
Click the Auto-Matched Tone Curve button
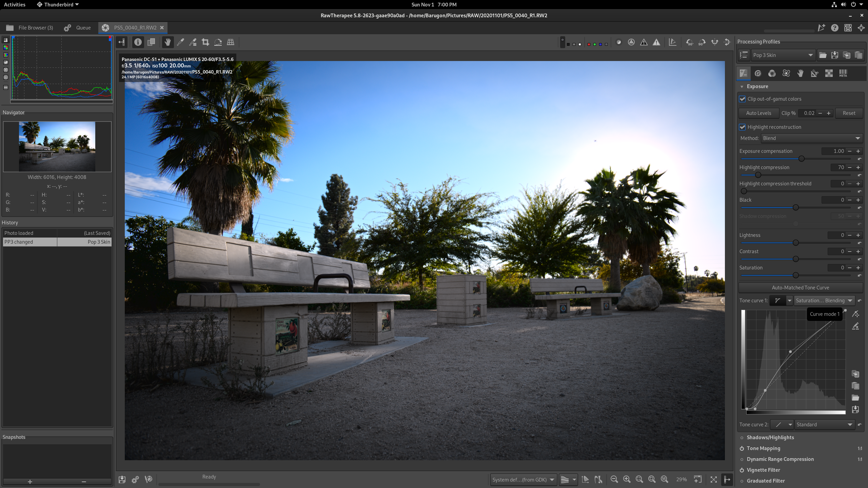tap(801, 288)
